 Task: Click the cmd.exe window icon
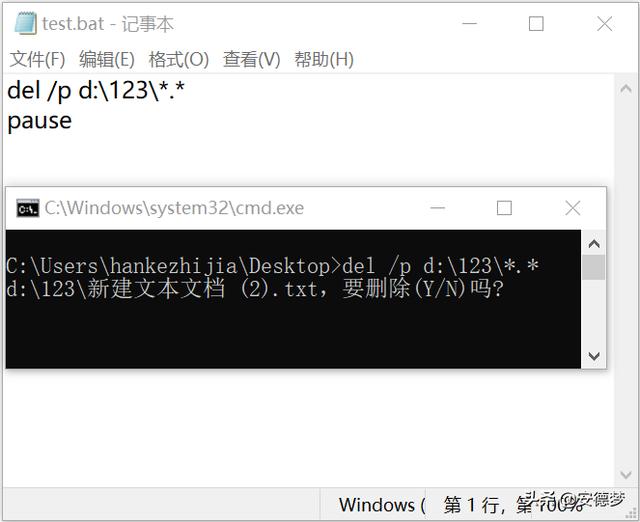28,208
